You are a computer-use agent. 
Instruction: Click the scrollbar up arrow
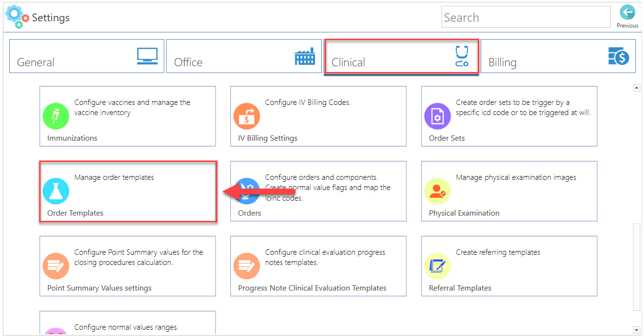(x=636, y=88)
